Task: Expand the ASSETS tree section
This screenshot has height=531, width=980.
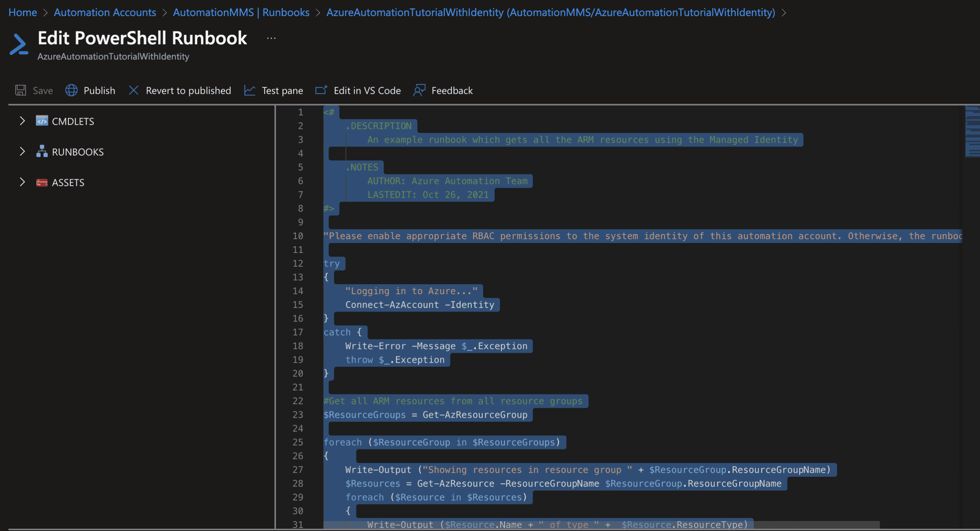Action: [x=22, y=182]
